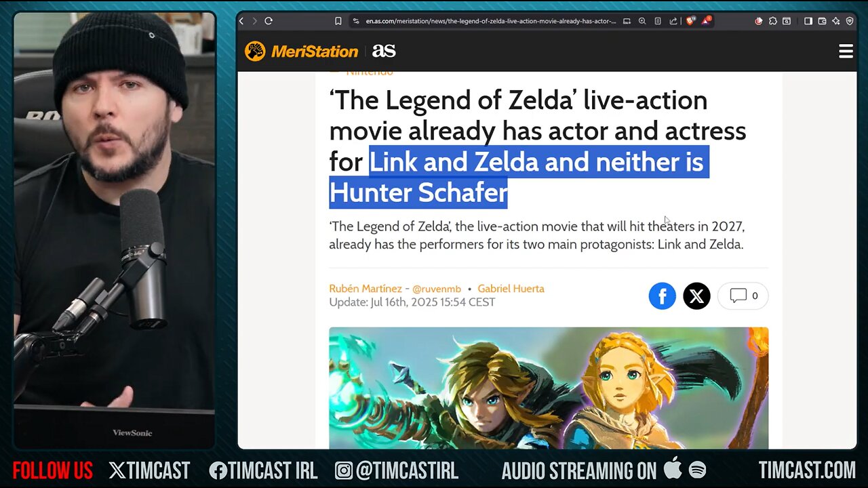This screenshot has height=488, width=868.
Task: Click the Apple icon in the bottom banner
Action: tap(673, 469)
